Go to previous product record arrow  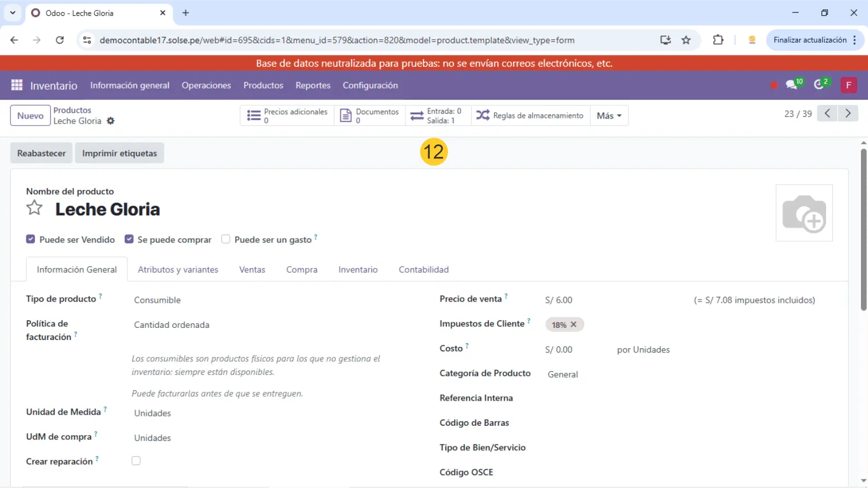(828, 113)
